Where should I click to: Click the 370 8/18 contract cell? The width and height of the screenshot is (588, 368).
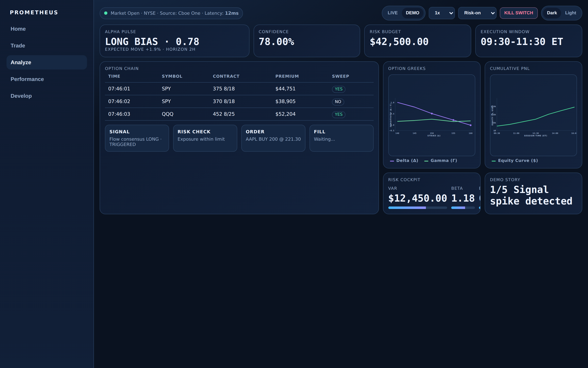[224, 101]
